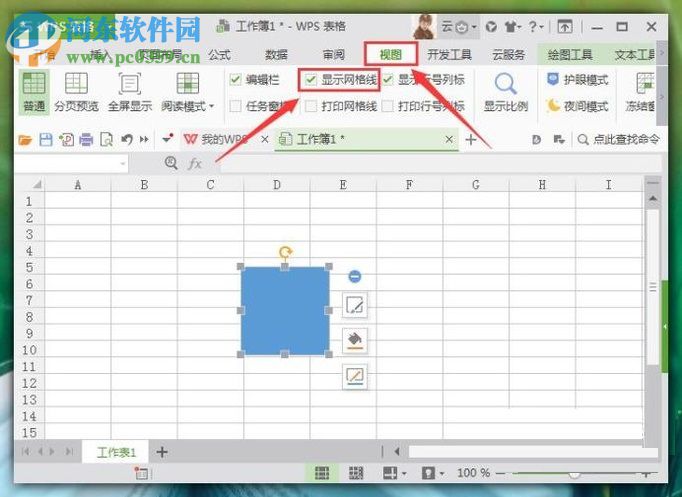Close the 我的WPS tab
This screenshot has height=497, width=682.
(x=264, y=139)
